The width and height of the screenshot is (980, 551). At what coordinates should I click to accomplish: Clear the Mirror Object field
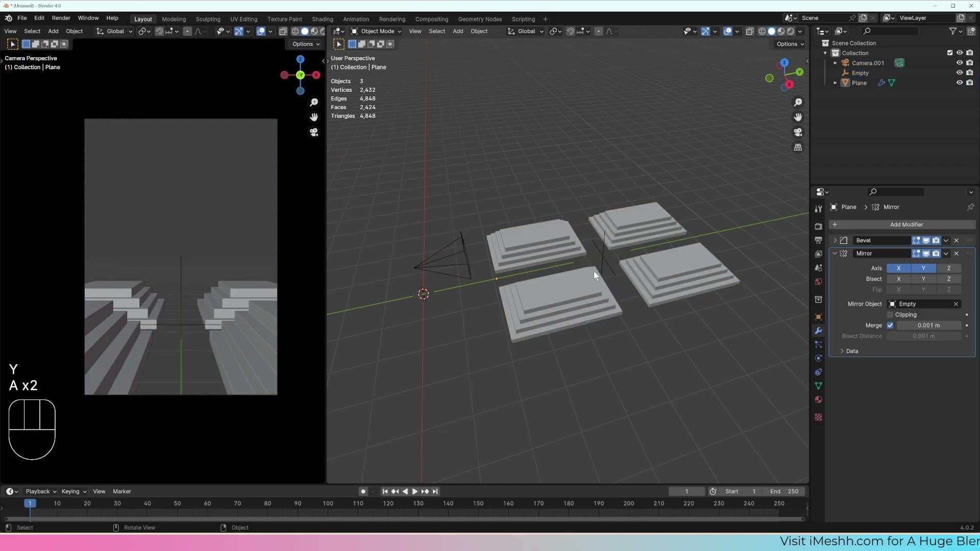point(956,304)
